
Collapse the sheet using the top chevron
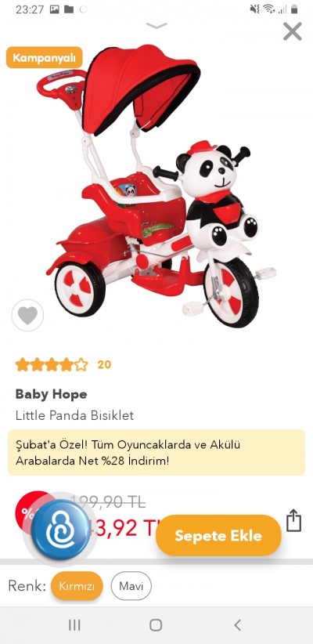pyautogui.click(x=156, y=26)
